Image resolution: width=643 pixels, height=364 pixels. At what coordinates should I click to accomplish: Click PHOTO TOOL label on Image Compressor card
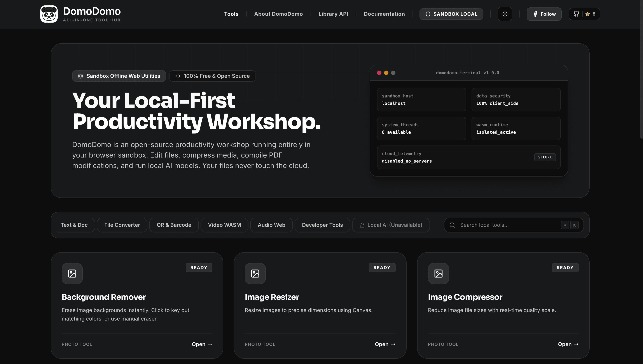pyautogui.click(x=443, y=344)
